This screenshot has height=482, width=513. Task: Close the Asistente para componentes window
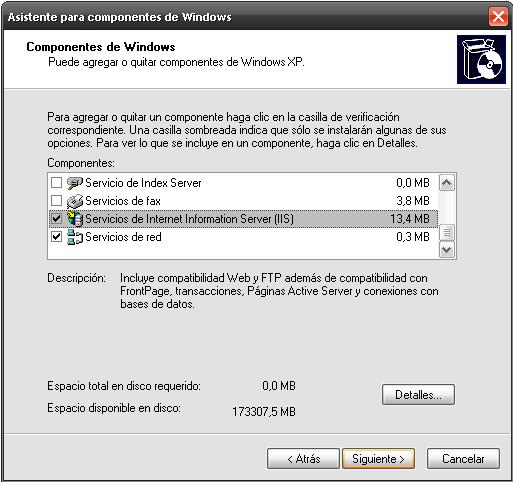click(498, 16)
